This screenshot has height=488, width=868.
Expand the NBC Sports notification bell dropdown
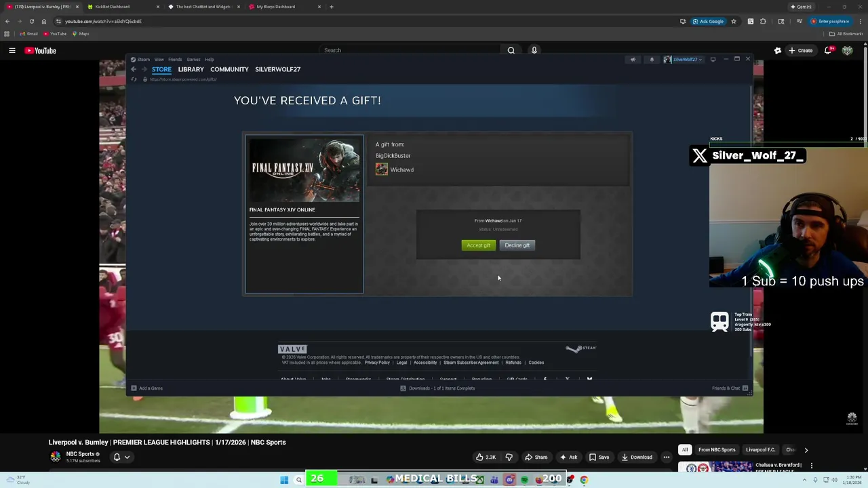pyautogui.click(x=121, y=457)
